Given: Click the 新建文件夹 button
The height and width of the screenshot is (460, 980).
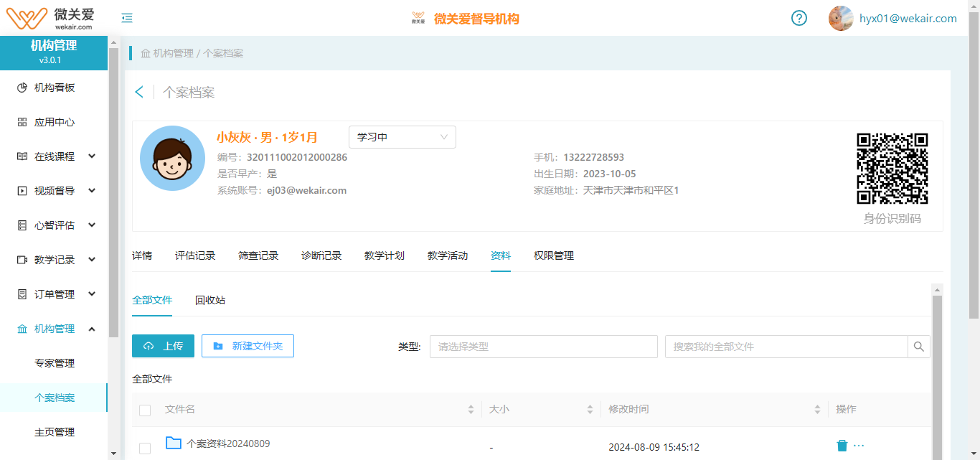Looking at the screenshot, I should click(x=248, y=346).
